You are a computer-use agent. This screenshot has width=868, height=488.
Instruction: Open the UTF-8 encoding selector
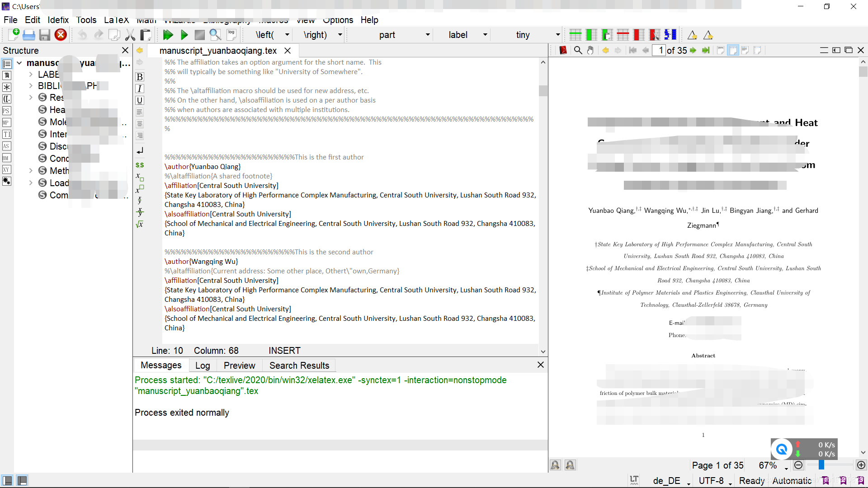coord(716,480)
